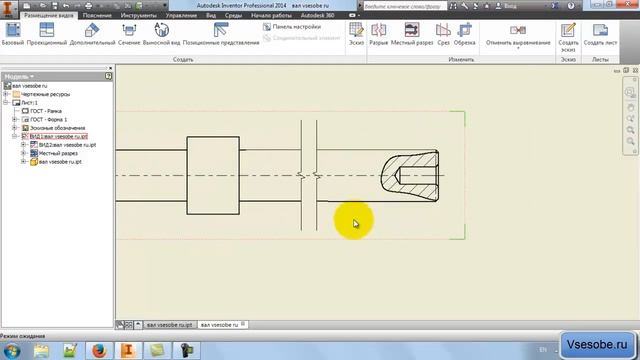Open the Help question mark icon
The height and width of the screenshot is (360, 640).
[571, 6]
